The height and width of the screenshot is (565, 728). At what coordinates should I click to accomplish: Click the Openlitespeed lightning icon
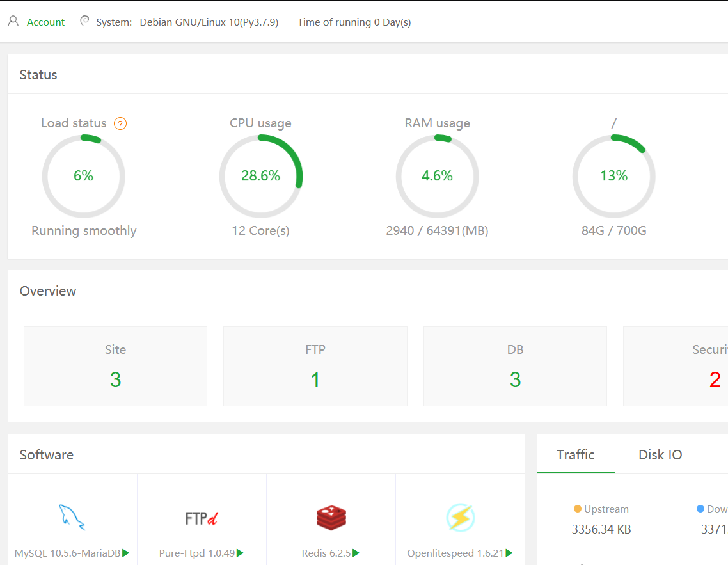coord(461,518)
